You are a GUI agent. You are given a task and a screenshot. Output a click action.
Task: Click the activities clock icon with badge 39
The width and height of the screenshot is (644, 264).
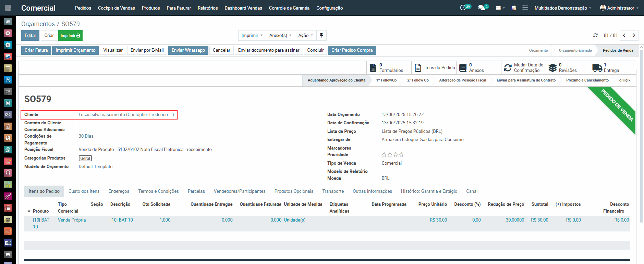463,8
